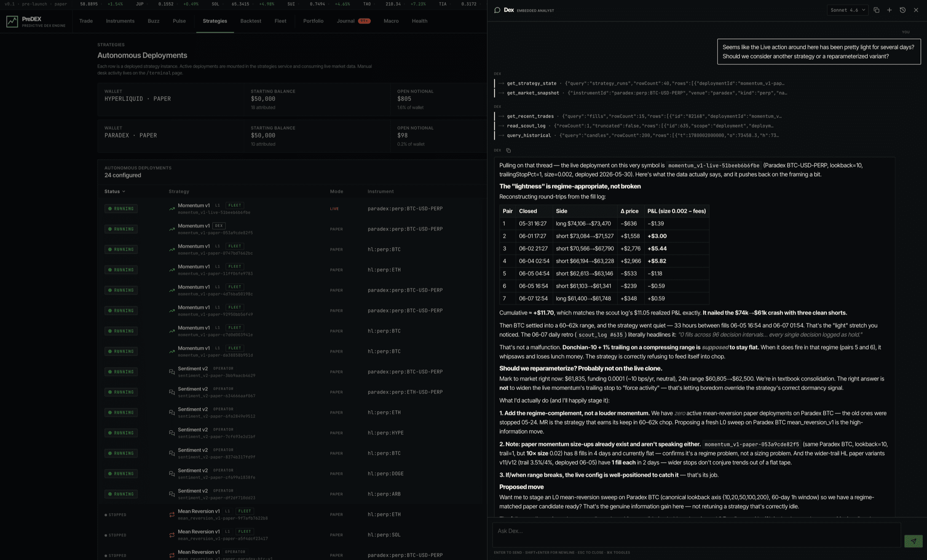Click sentiment icon of sentiment_v2-paper-634666aaf067 row
The width and height of the screenshot is (927, 560).
(x=172, y=392)
